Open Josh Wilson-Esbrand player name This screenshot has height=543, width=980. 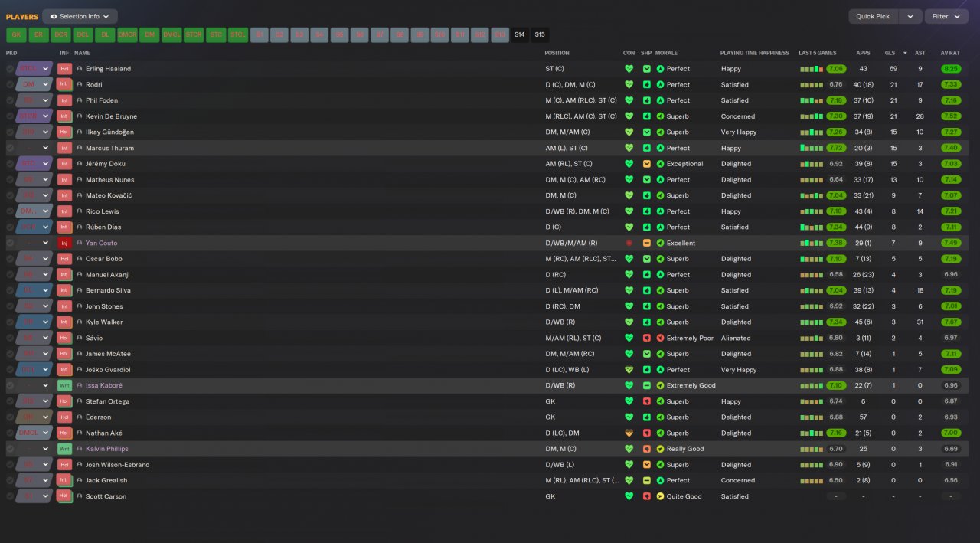pos(117,465)
